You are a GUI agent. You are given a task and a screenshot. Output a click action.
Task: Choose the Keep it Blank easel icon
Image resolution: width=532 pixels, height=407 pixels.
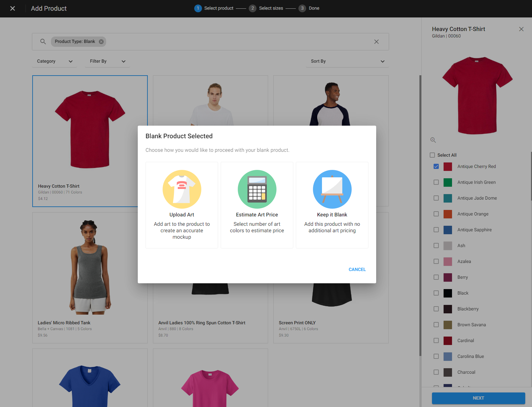pyautogui.click(x=332, y=189)
